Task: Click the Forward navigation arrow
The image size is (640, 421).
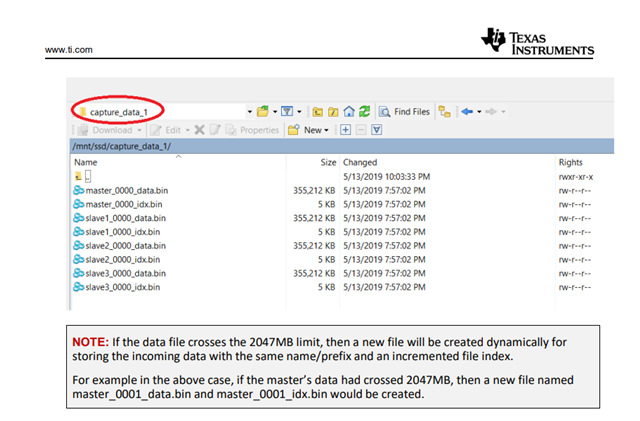Action: coord(491,111)
